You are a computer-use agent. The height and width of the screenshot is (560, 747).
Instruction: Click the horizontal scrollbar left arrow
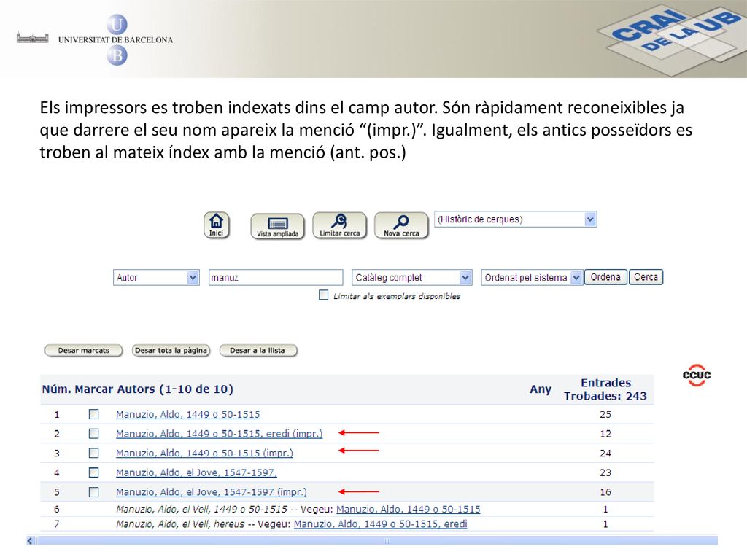[x=31, y=540]
